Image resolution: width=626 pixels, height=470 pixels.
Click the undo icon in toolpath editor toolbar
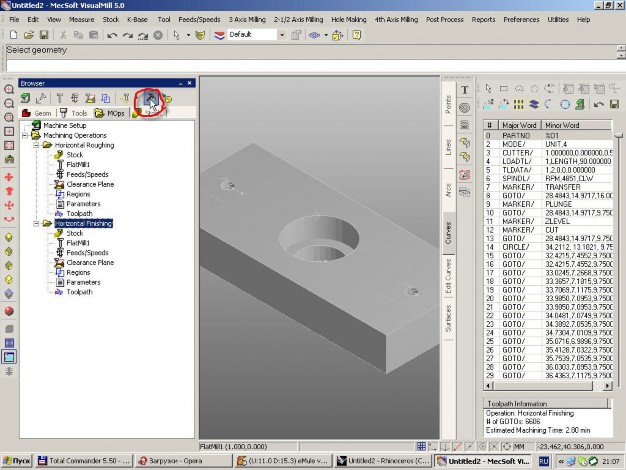point(598,104)
